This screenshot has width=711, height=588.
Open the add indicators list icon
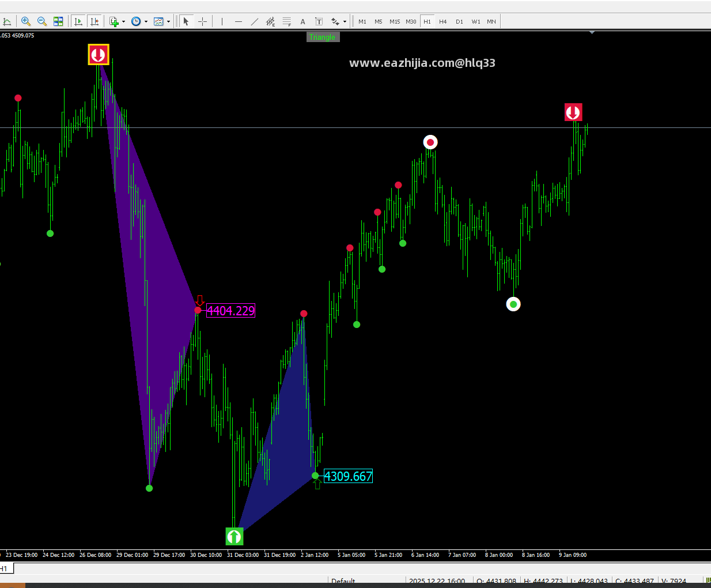(x=114, y=21)
